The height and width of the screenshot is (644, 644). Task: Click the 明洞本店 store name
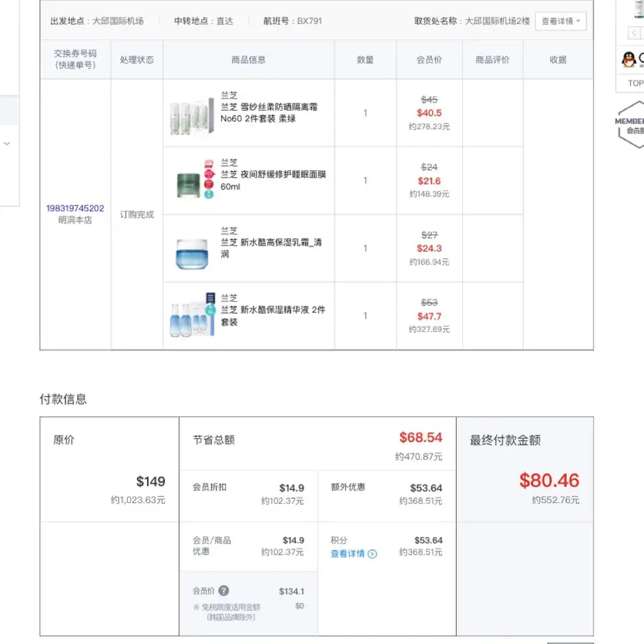[75, 220]
